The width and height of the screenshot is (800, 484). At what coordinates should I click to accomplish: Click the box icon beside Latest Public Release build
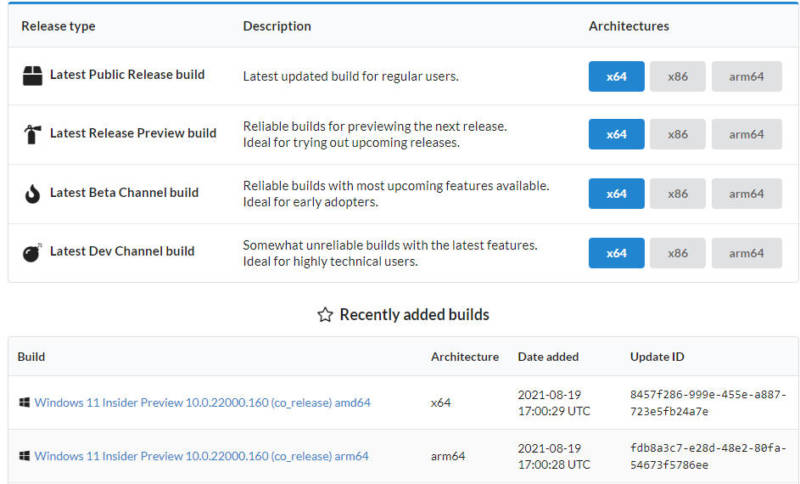[x=33, y=75]
